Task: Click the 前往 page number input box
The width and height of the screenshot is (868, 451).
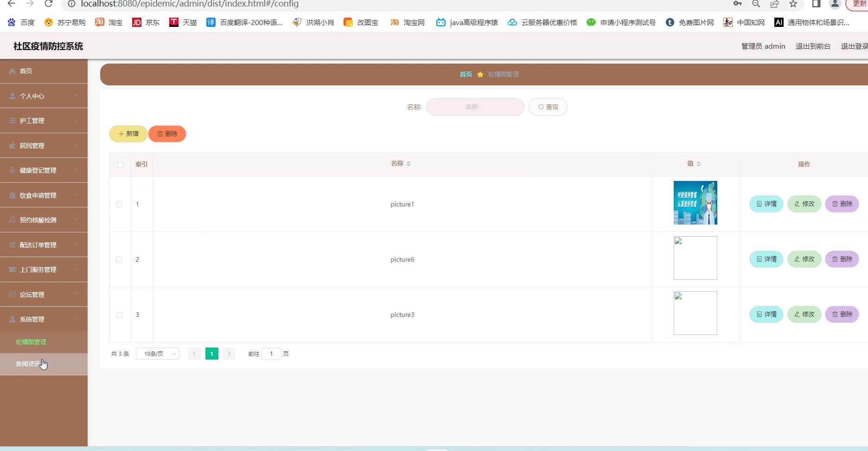Action: tap(272, 354)
